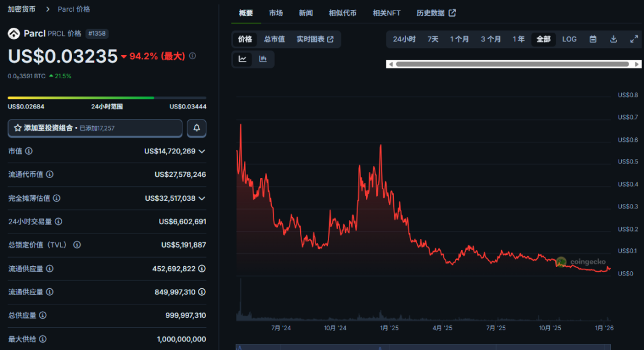This screenshot has height=350, width=644.
Task: Select the line chart view icon
Action: tap(243, 59)
